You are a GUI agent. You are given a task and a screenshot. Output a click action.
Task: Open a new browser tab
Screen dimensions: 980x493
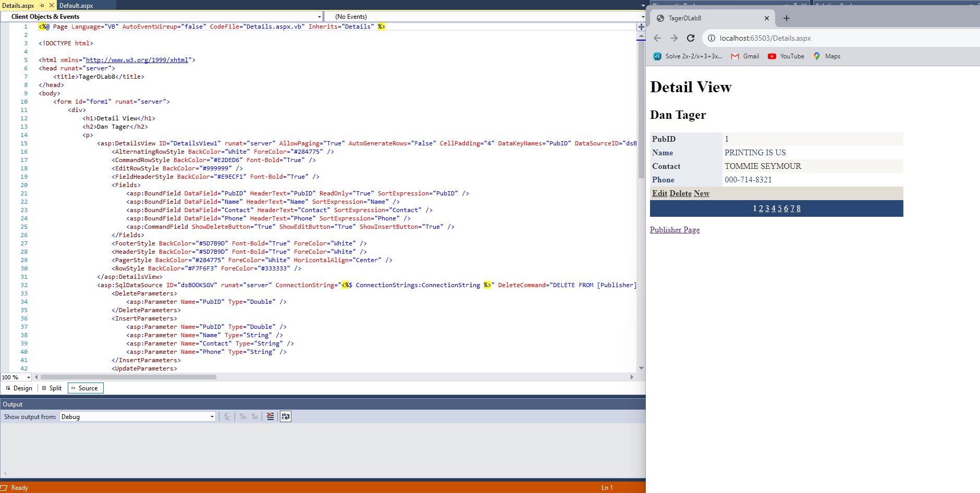click(787, 18)
